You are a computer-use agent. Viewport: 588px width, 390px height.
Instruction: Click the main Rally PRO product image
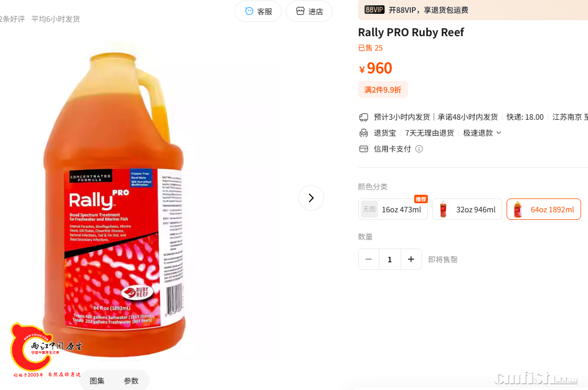114,201
